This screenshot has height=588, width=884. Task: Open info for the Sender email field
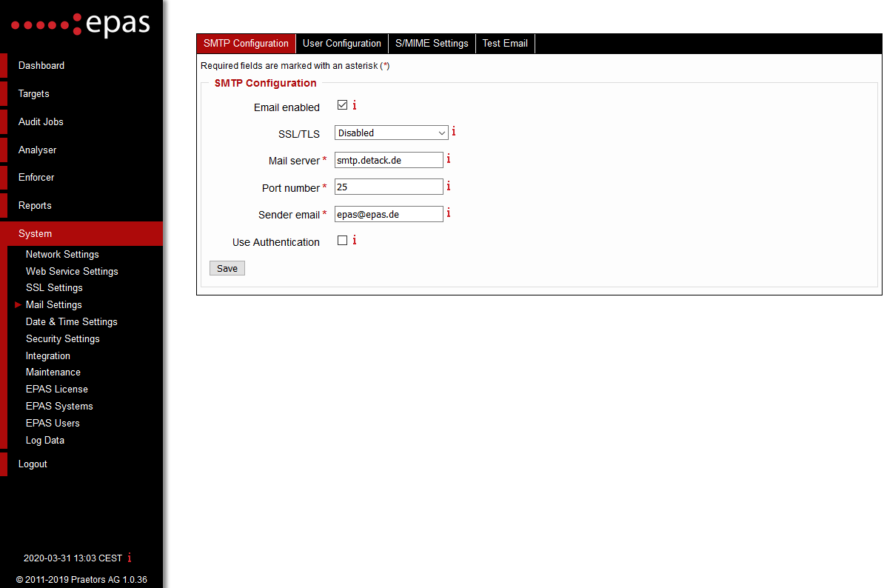click(x=449, y=213)
